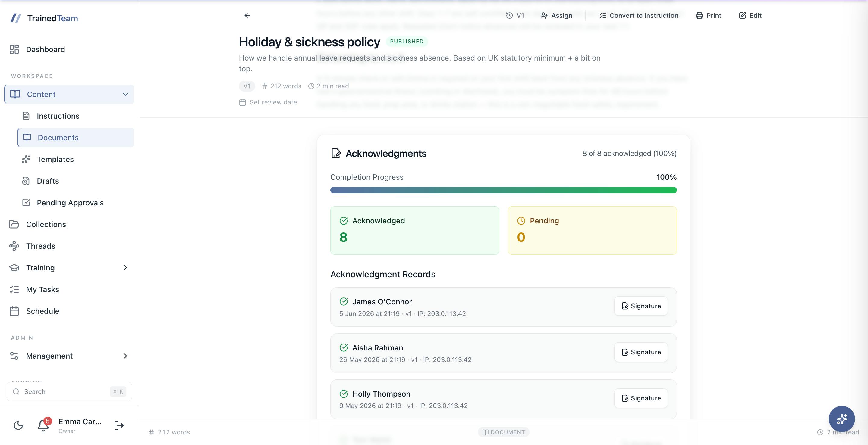
Task: Open the V1 version history
Action: (x=515, y=15)
